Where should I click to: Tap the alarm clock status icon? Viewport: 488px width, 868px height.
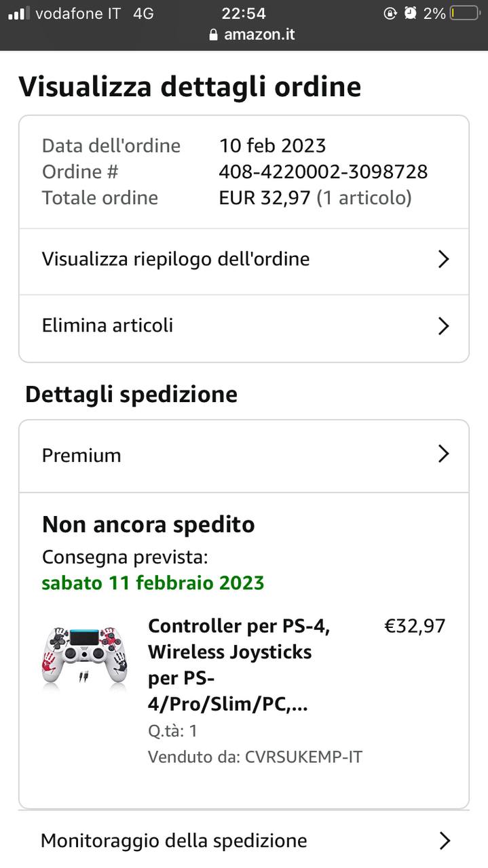coord(410,13)
